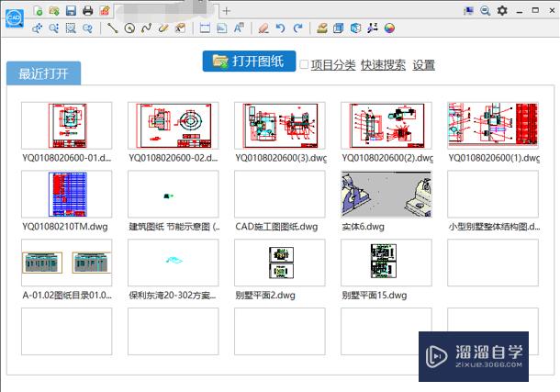560x392 pixels.
Task: Select the circle drawing tool
Action: point(129,28)
